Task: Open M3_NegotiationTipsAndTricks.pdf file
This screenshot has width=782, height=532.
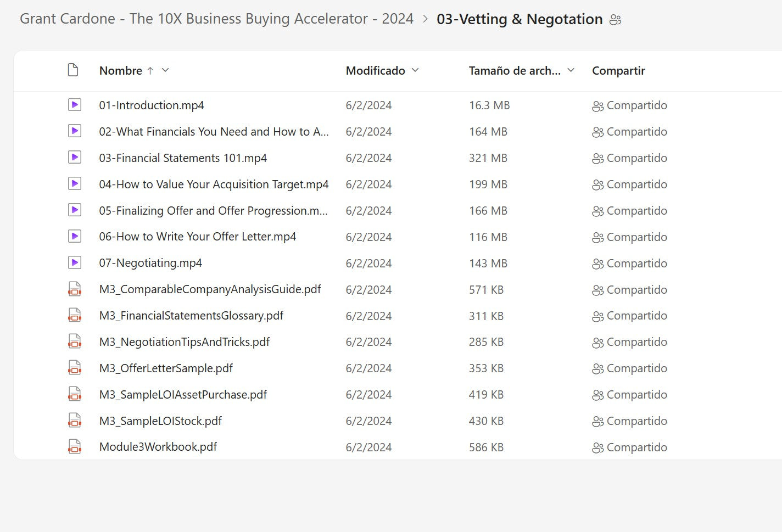Action: point(184,342)
